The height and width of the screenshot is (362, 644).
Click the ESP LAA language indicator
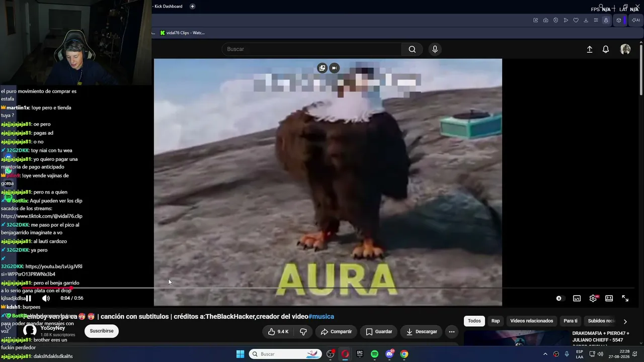click(x=580, y=354)
